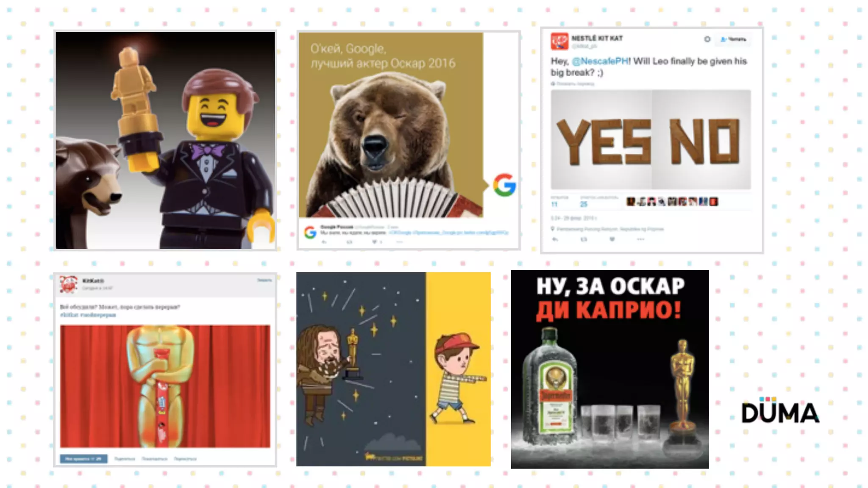This screenshot has height=488, width=868.
Task: Click the retweet count 11
Action: [x=554, y=204]
